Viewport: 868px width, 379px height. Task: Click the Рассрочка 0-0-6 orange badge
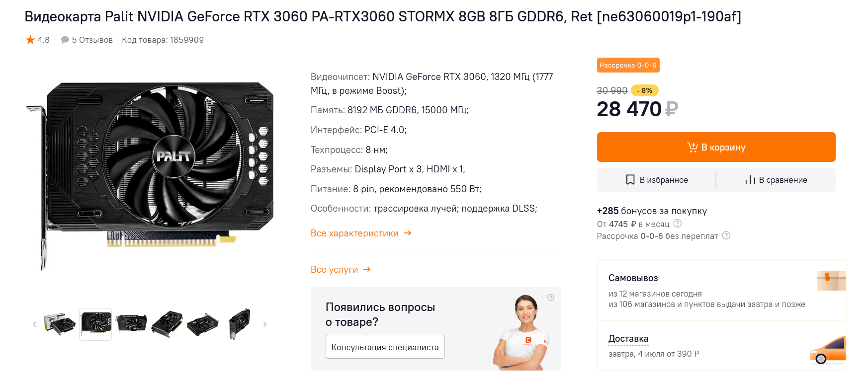[x=628, y=65]
